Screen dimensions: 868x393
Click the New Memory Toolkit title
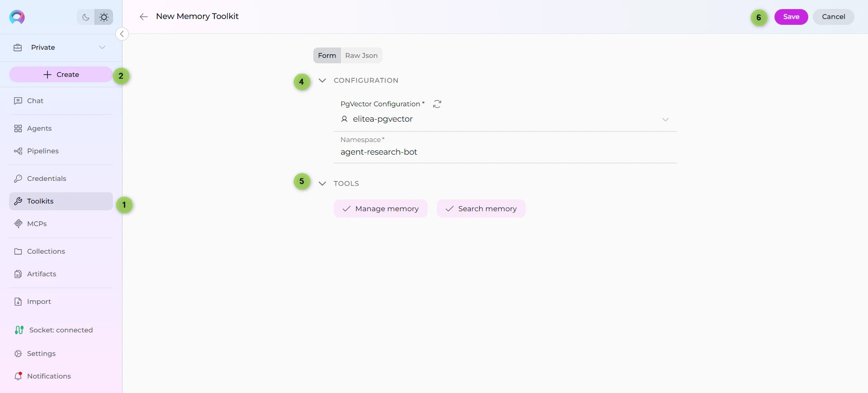point(197,16)
